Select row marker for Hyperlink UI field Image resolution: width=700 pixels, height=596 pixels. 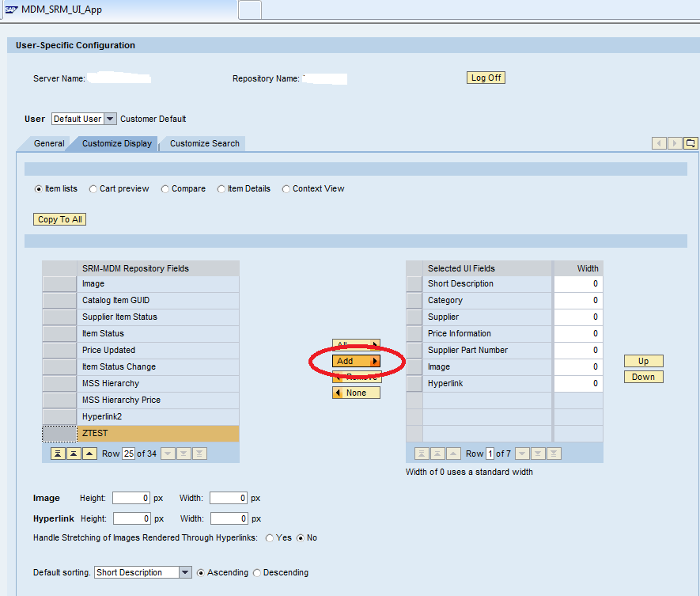(414, 384)
